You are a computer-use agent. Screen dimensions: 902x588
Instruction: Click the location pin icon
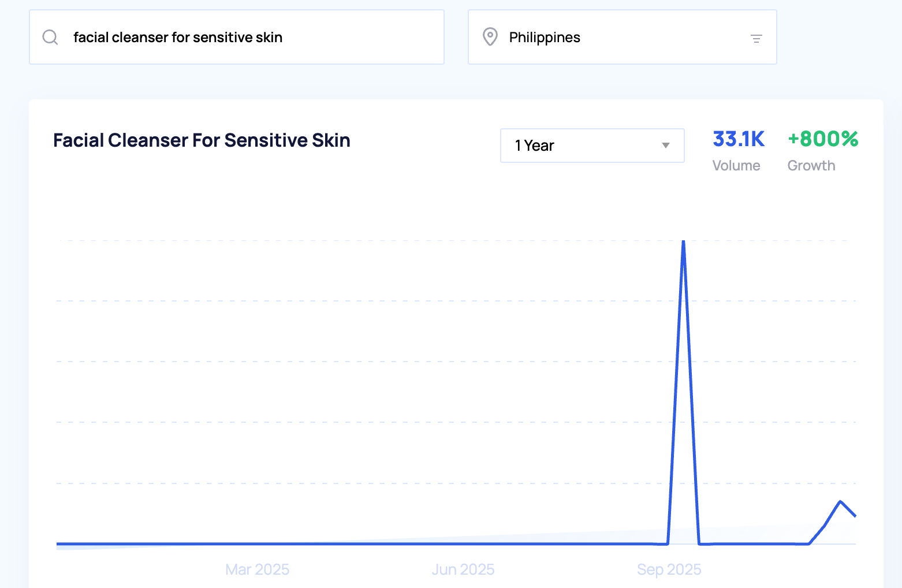(x=490, y=37)
